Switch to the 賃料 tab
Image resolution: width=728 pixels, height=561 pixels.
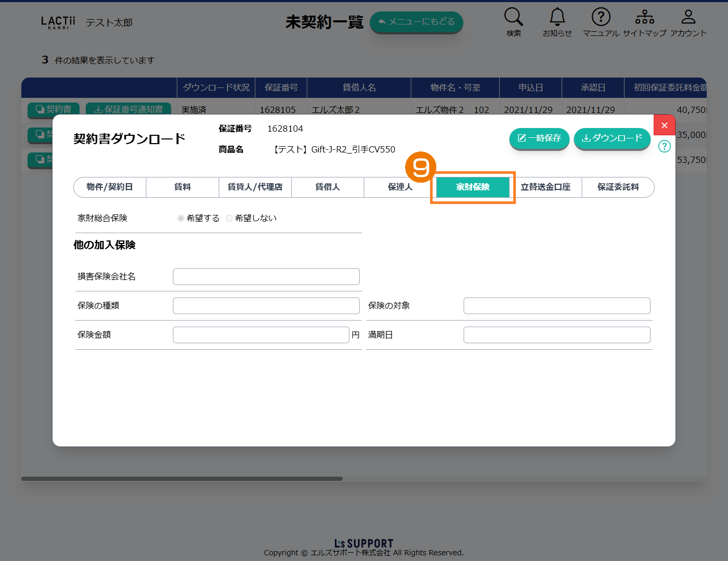[x=182, y=187]
